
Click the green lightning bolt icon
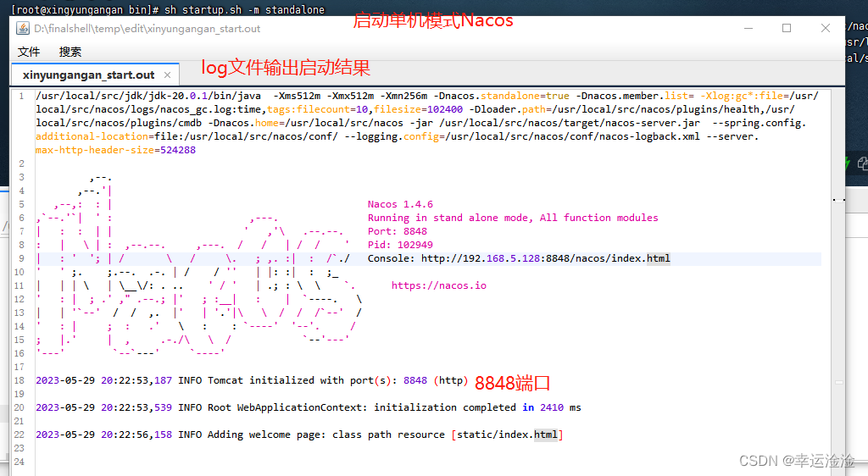[848, 163]
